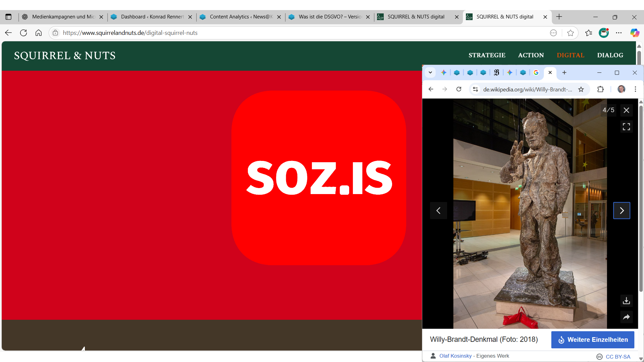
Task: Click Weitere Einzelheiten button
Action: point(593,340)
